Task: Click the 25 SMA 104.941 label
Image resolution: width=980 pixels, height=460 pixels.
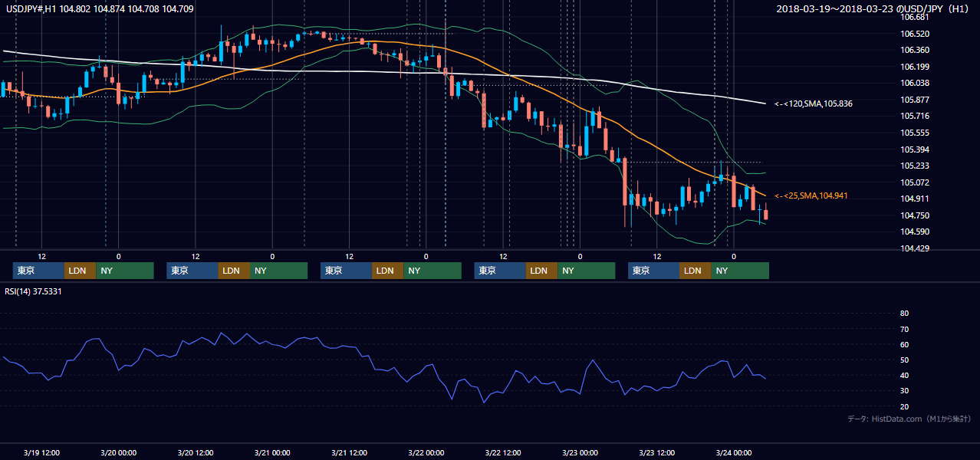Action: [x=811, y=196]
